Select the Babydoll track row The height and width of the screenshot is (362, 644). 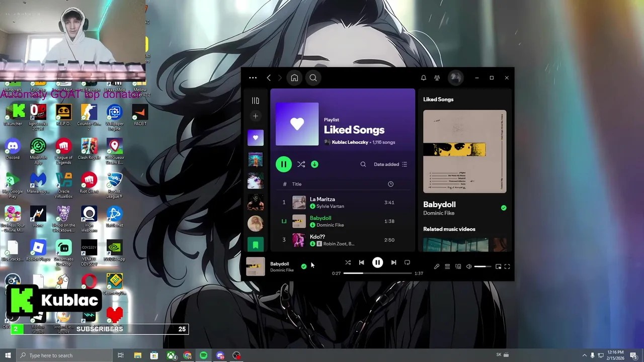pos(343,221)
